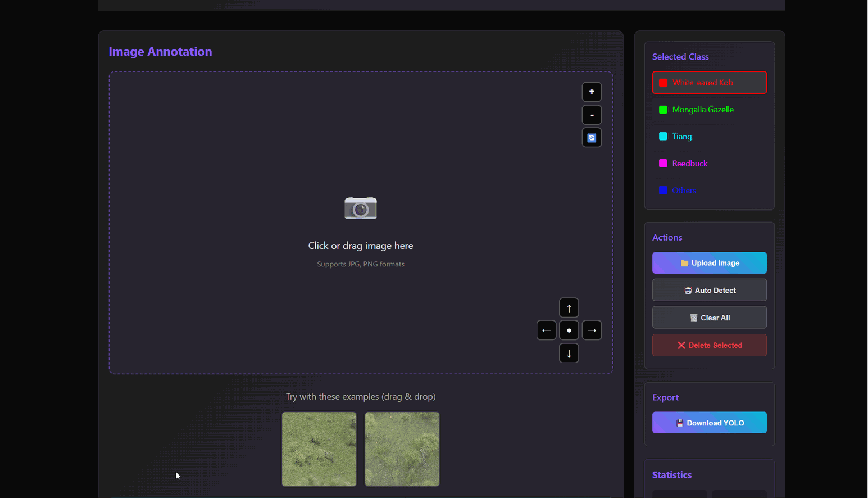Click the camera icon in the drop zone

pyautogui.click(x=360, y=208)
